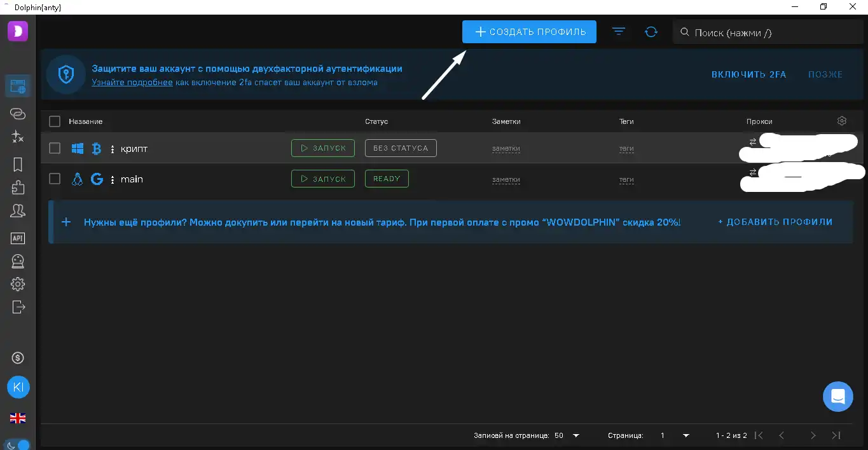This screenshot has height=450, width=868.
Task: Click the Dolphin logo in the sidebar
Action: 18,31
